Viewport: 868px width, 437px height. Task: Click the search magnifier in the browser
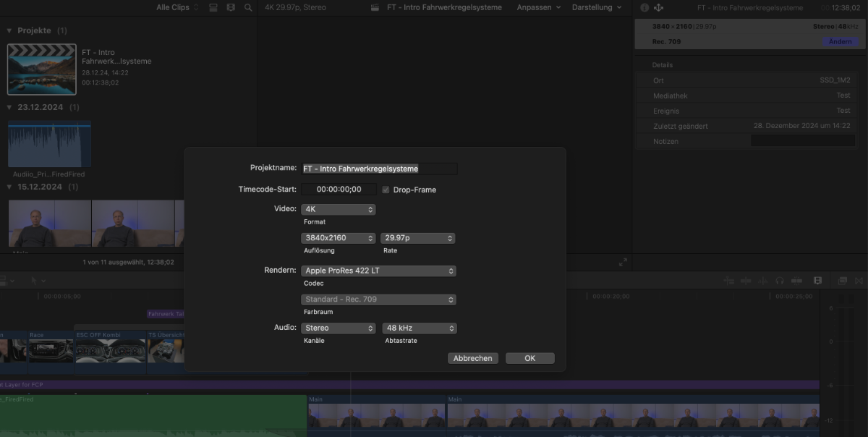point(248,7)
